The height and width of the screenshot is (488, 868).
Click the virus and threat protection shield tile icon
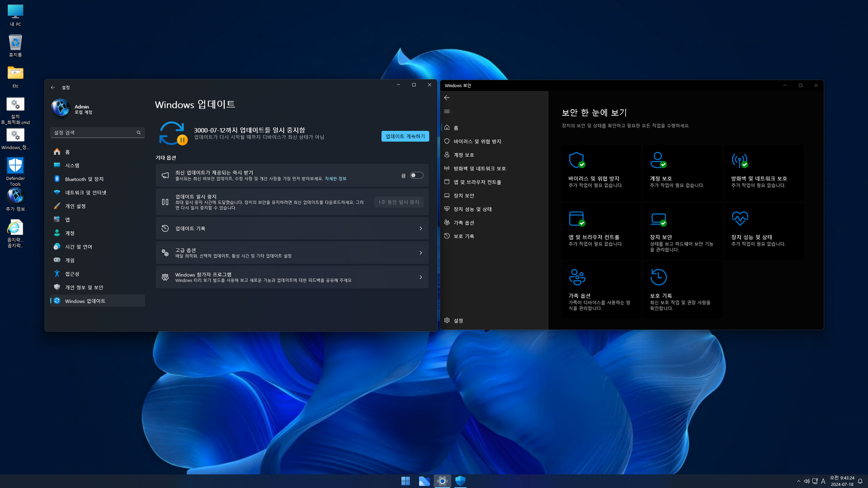(x=577, y=160)
